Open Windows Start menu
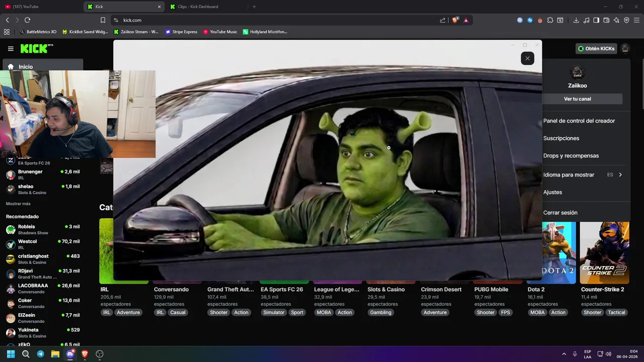Viewport: 644px width, 362px height. tap(11, 354)
